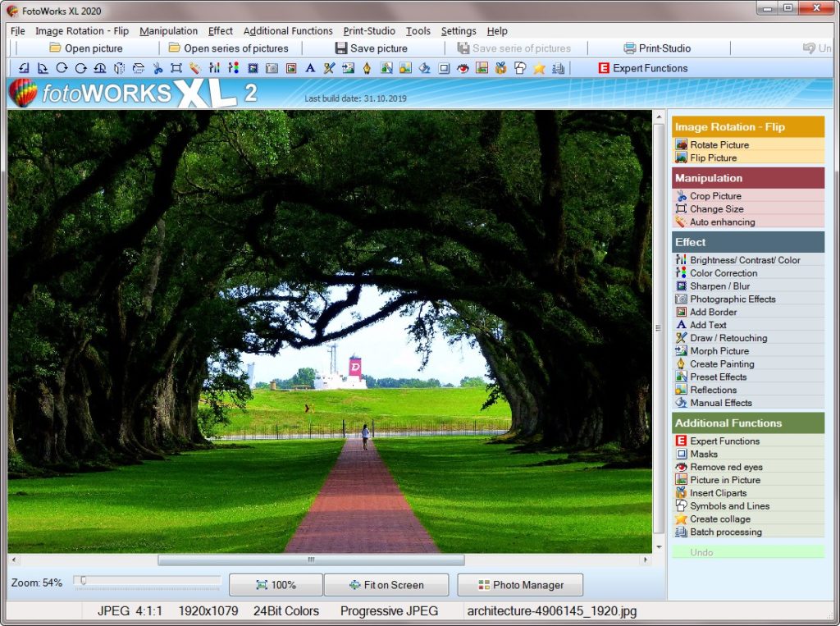Viewport: 840px width, 626px height.
Task: Click the Fit on Screen button
Action: (386, 585)
